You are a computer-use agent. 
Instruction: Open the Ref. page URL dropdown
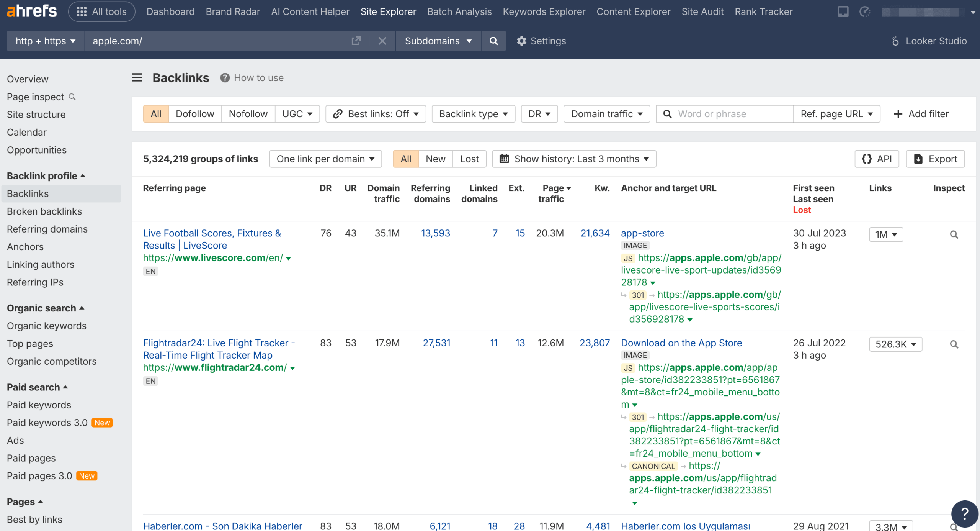pyautogui.click(x=837, y=114)
